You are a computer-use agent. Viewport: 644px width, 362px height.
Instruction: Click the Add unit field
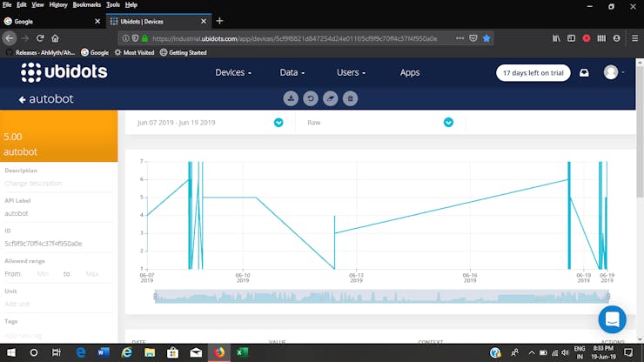58,304
